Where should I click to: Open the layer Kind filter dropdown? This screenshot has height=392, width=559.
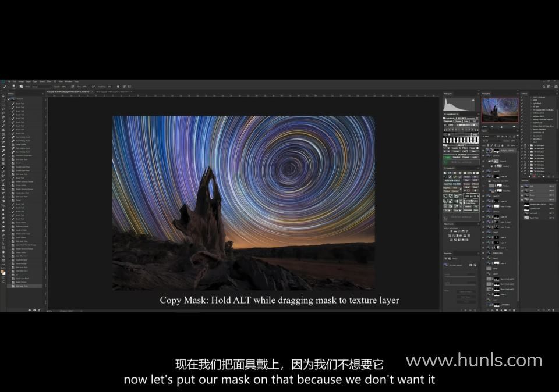point(488,136)
